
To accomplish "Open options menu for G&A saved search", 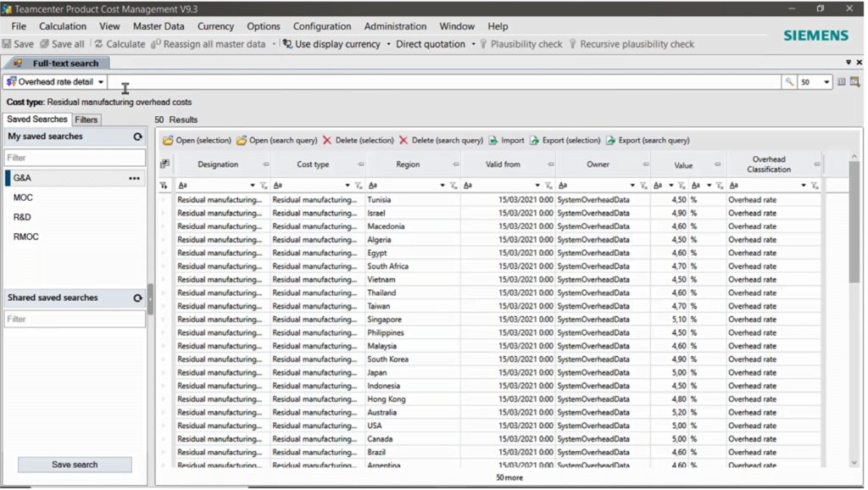I will point(134,179).
